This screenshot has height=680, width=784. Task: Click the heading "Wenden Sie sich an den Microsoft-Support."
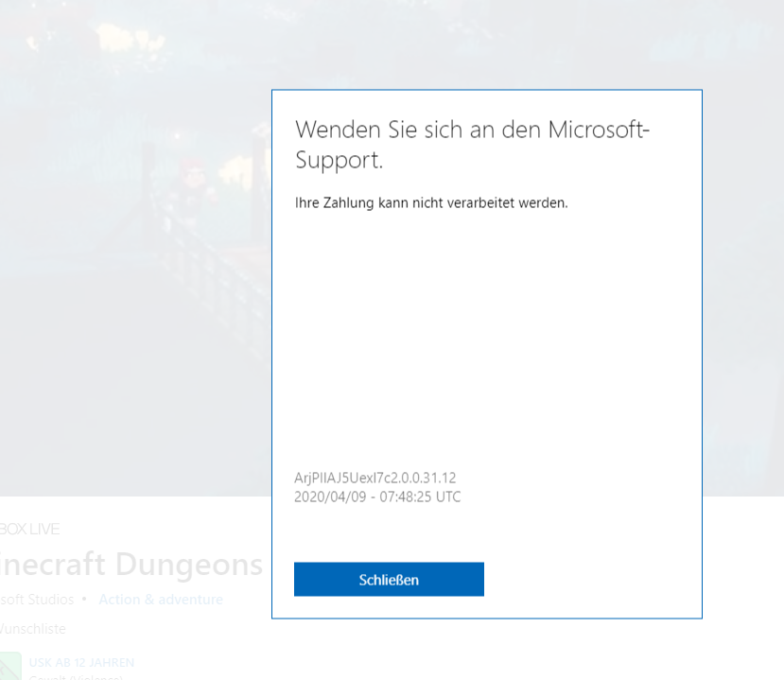pyautogui.click(x=472, y=145)
